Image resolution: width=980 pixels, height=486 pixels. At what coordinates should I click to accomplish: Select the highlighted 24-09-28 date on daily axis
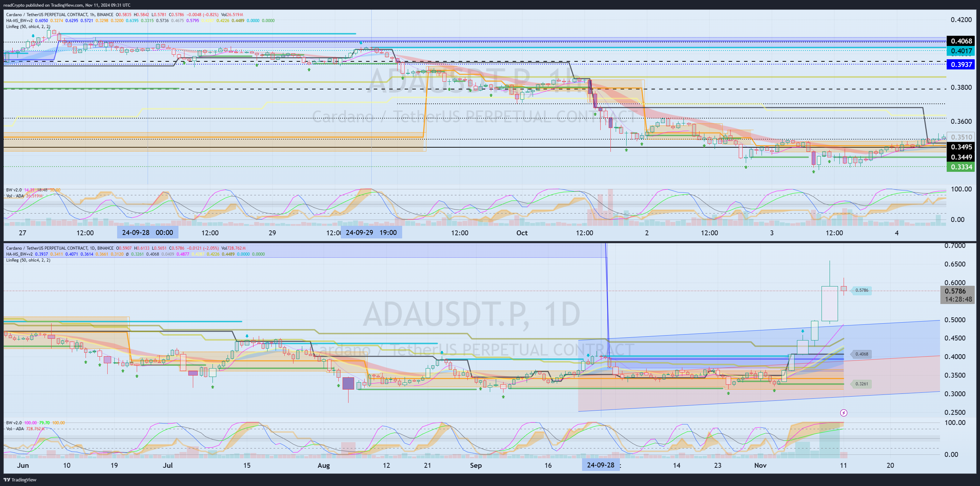601,465
